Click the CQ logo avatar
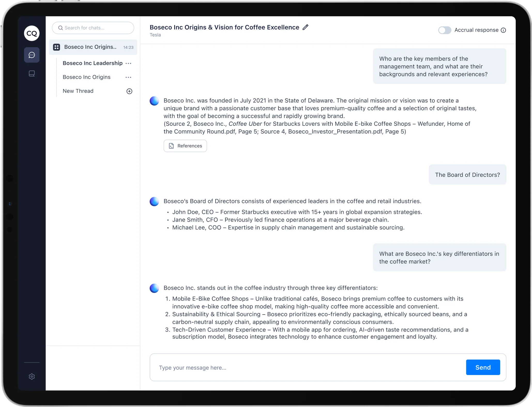 32,33
